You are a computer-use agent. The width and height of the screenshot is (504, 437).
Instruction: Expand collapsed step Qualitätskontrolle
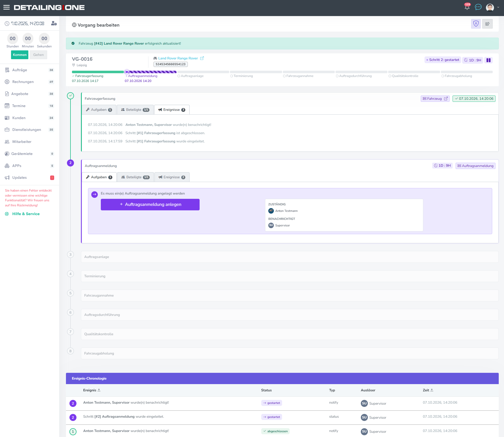(290, 334)
